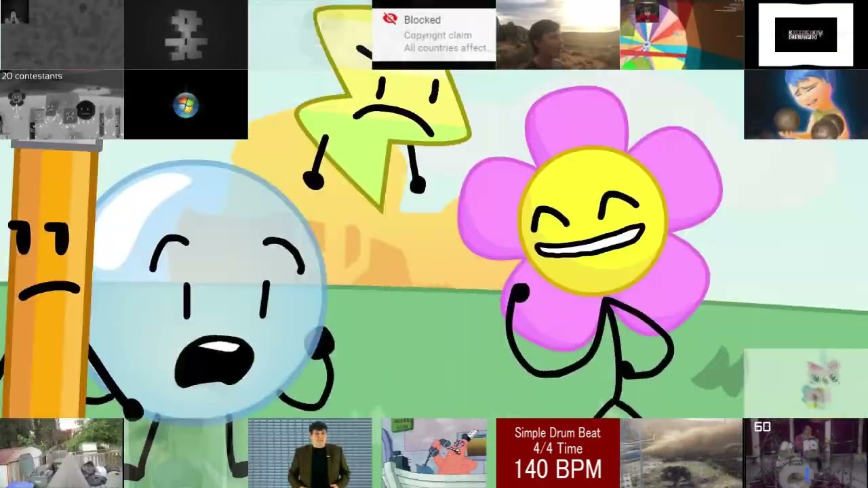868x488 pixels.
Task: Click the "All countries affect" text
Action: [446, 47]
